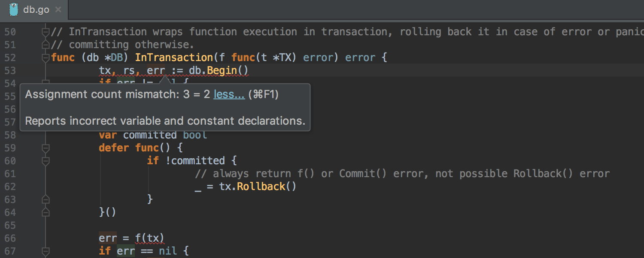Screen dimensions: 644x258
Task: Click the Rollback method call
Action: click(x=261, y=187)
